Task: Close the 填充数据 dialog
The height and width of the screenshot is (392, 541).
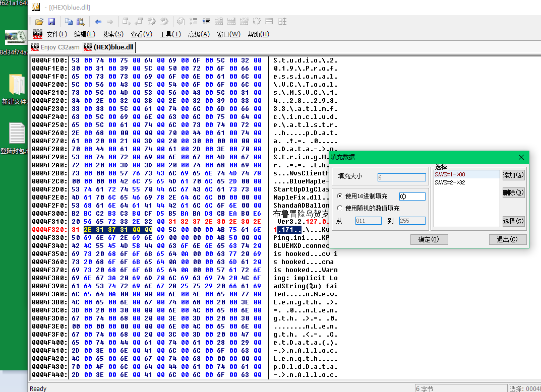Action: (521, 157)
